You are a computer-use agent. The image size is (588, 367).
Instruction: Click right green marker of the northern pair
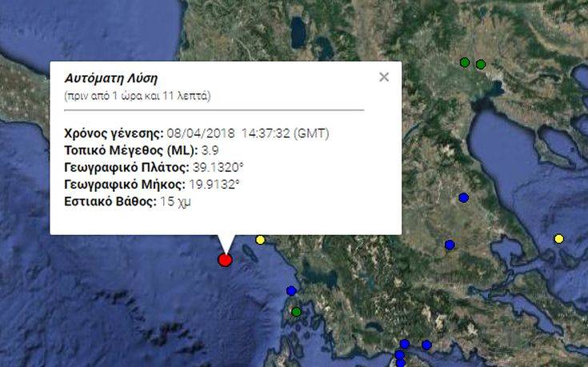(x=481, y=64)
